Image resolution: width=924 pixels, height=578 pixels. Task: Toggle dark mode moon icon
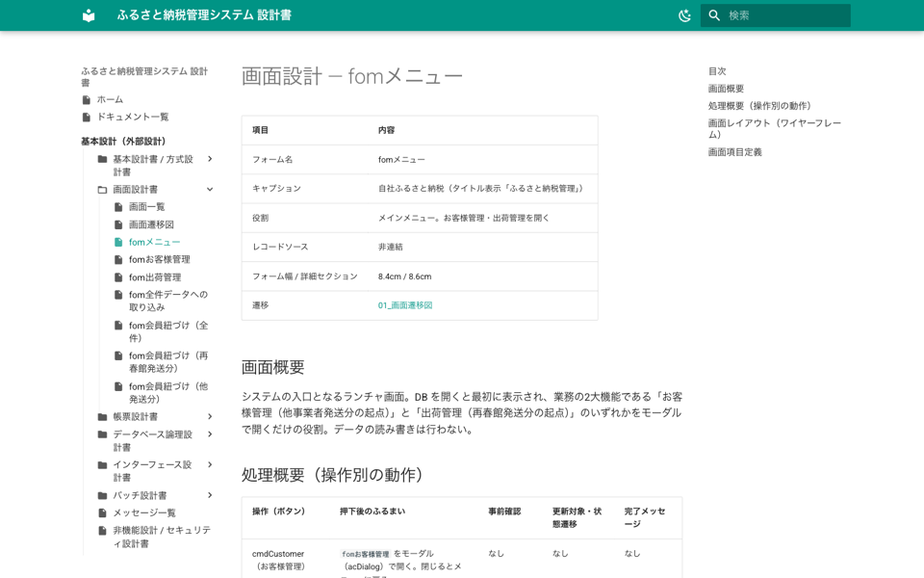[x=684, y=15]
